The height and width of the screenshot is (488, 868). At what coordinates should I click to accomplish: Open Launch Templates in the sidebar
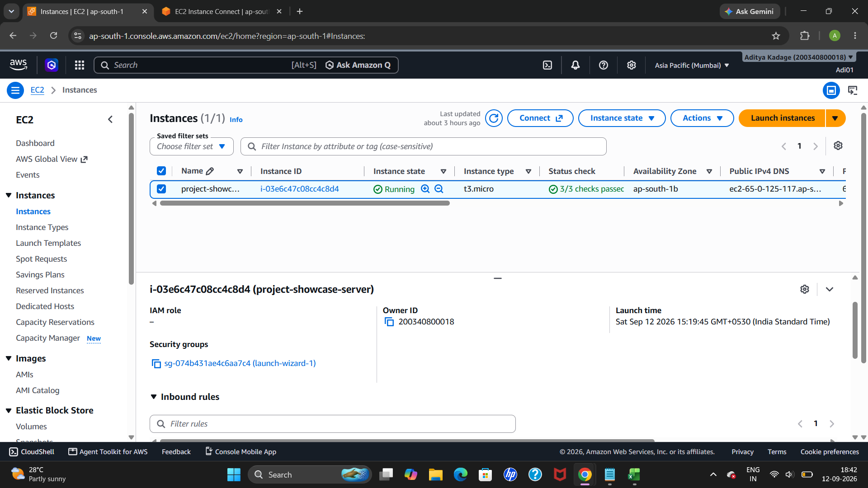[48, 243]
